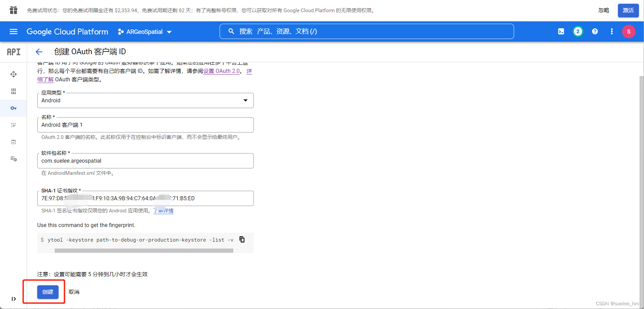Expand the collapsed sidebar with arrow toggle
644x309 pixels.
coord(14,299)
